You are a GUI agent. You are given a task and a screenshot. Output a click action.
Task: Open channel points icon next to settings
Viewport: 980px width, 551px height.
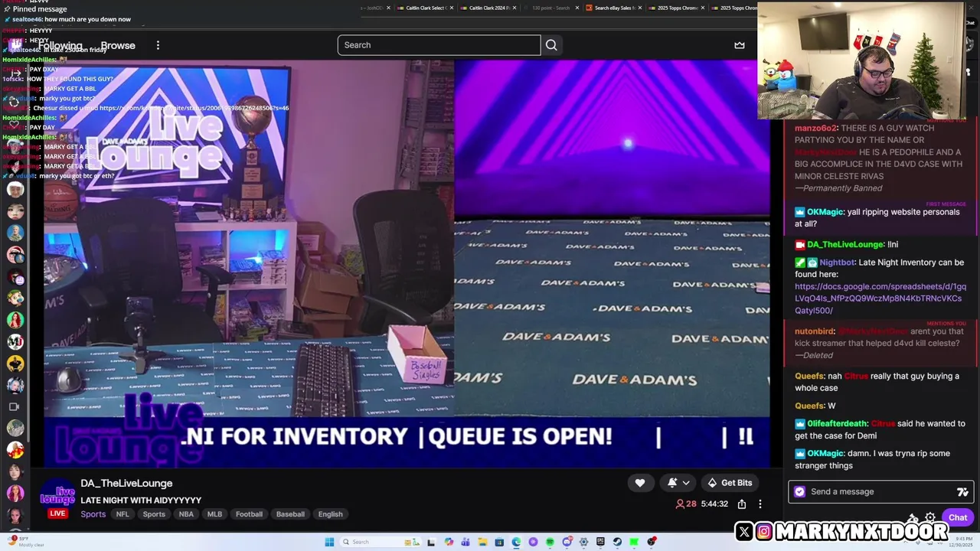(x=913, y=517)
